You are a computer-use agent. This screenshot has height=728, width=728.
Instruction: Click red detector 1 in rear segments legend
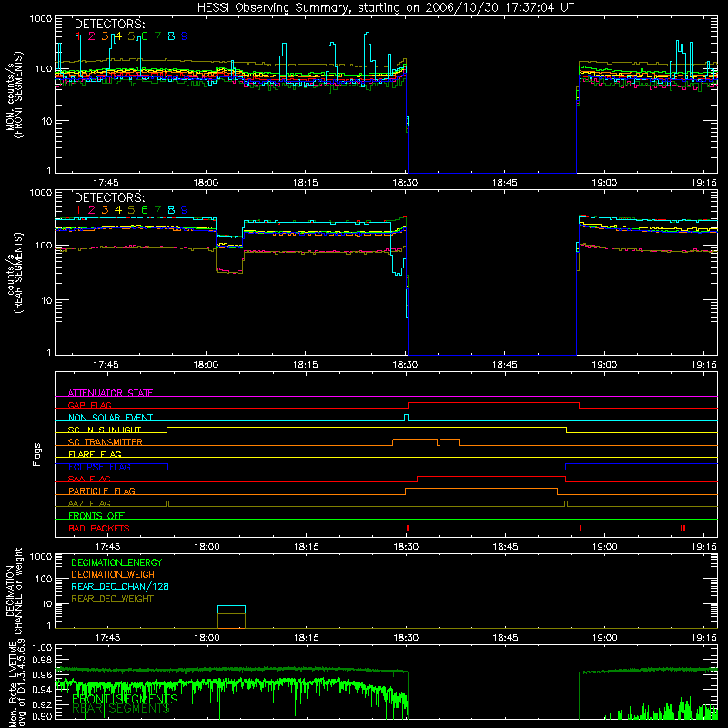tap(78, 210)
